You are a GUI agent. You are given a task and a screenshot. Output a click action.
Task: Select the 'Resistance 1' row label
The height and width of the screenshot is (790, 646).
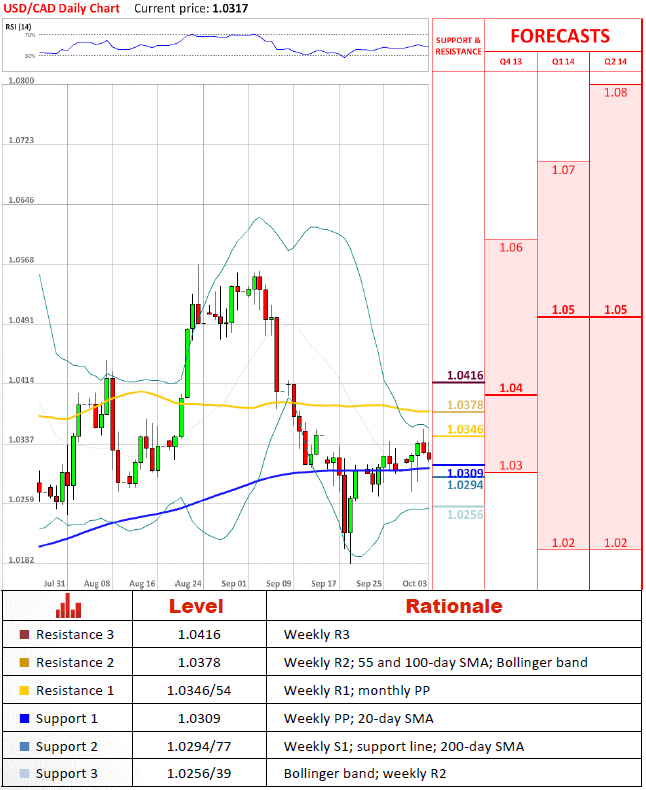75,690
